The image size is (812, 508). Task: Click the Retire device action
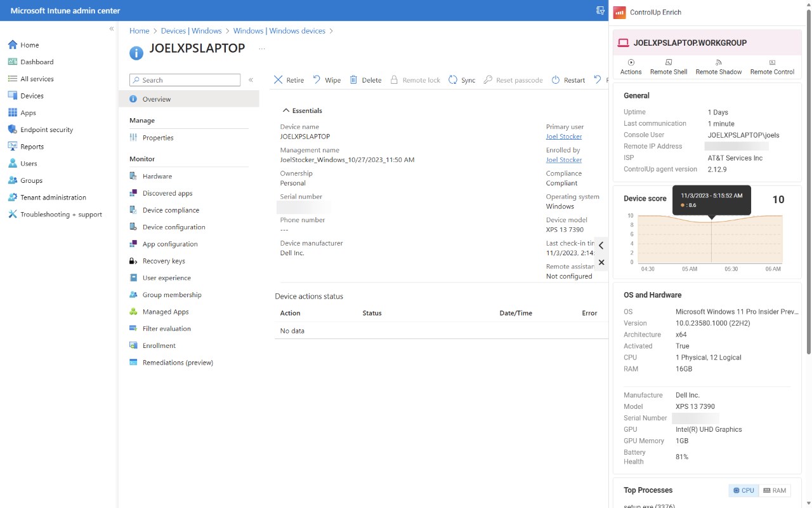[289, 80]
